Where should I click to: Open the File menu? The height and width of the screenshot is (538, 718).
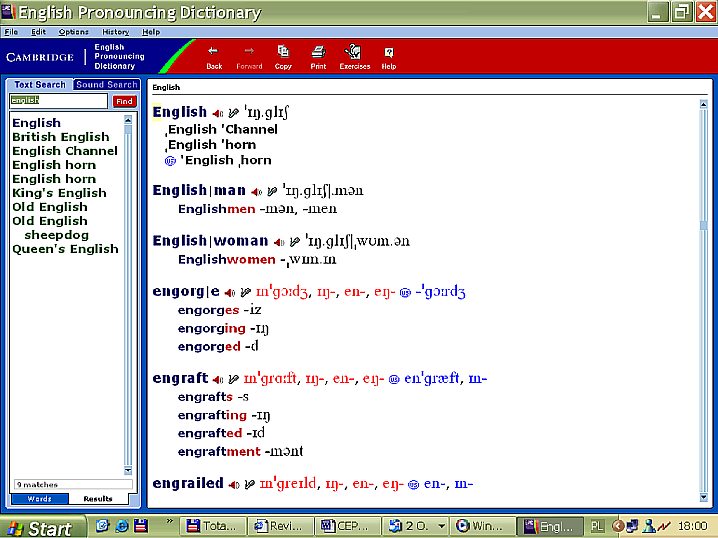click(x=11, y=32)
